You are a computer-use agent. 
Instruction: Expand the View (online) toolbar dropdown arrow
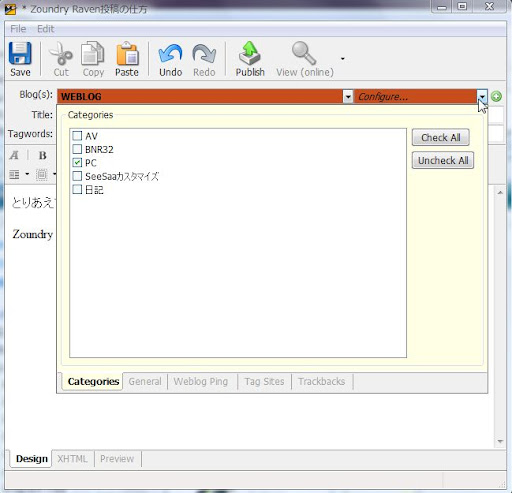pos(343,59)
